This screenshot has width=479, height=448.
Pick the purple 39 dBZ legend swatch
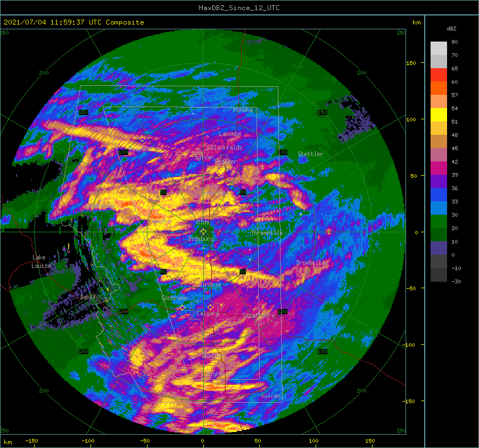point(439,181)
